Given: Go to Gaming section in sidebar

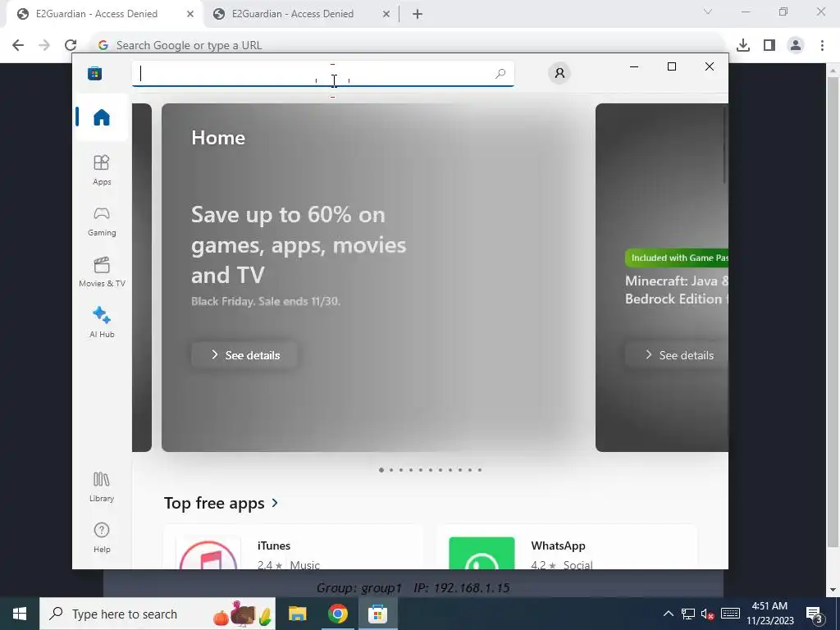Looking at the screenshot, I should coord(101,221).
